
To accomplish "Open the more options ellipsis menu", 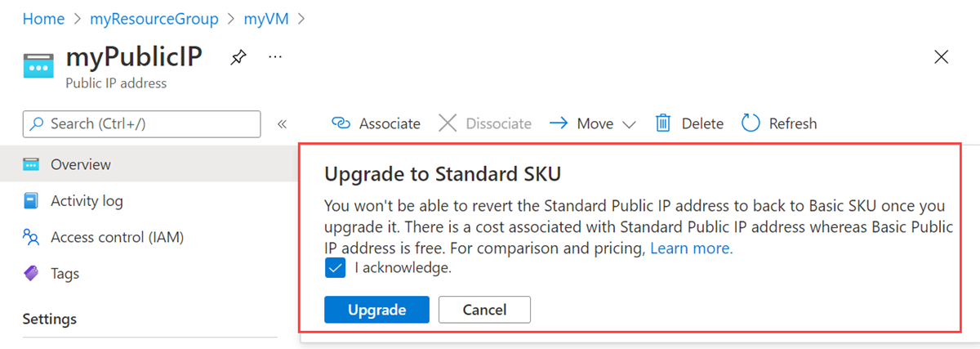I will [x=275, y=56].
